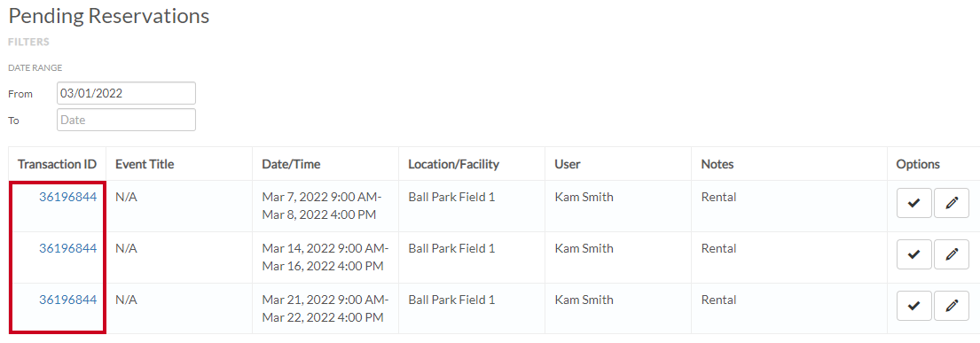Screen dimensions: 980x343
Task: Sort by Date/Time column header
Action: click(x=291, y=164)
